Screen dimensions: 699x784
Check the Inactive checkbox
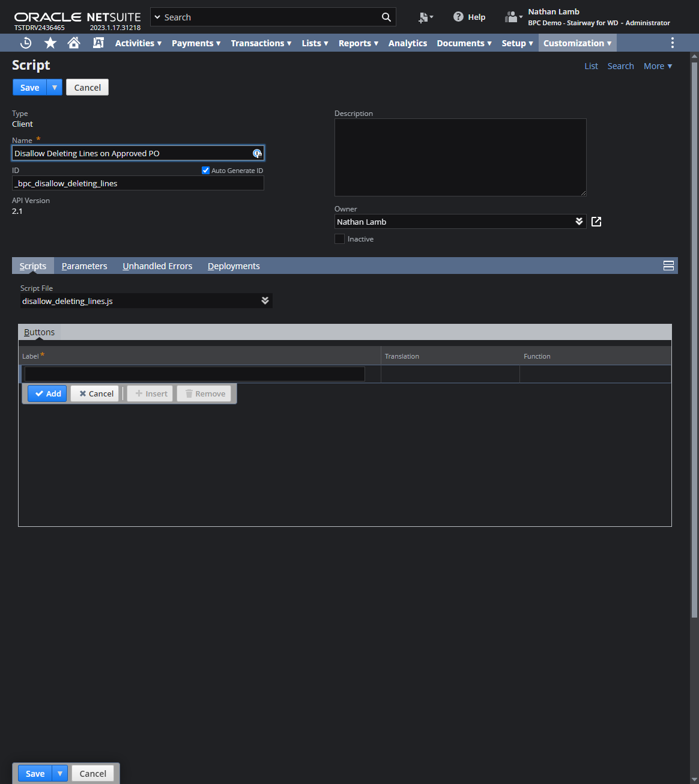(340, 239)
